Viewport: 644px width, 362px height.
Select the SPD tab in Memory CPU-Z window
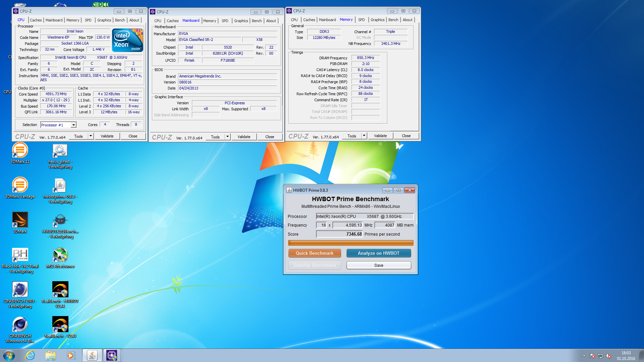coord(361,20)
